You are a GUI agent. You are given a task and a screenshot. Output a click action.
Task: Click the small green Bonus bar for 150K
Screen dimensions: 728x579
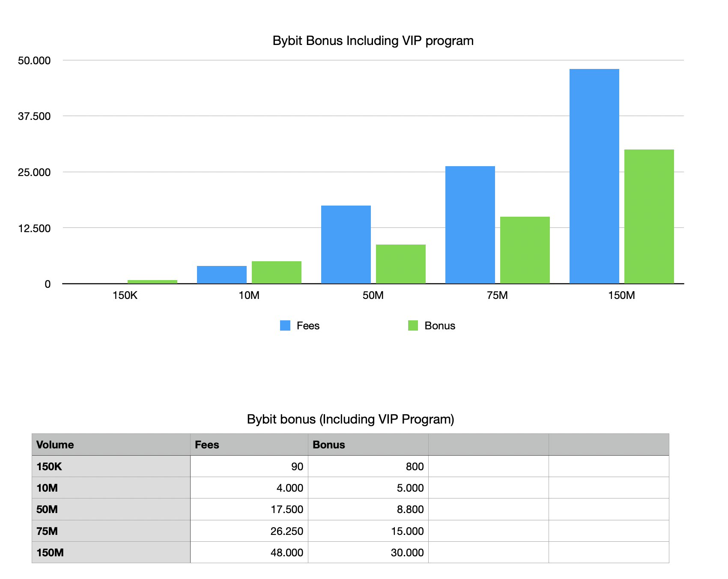pos(152,281)
